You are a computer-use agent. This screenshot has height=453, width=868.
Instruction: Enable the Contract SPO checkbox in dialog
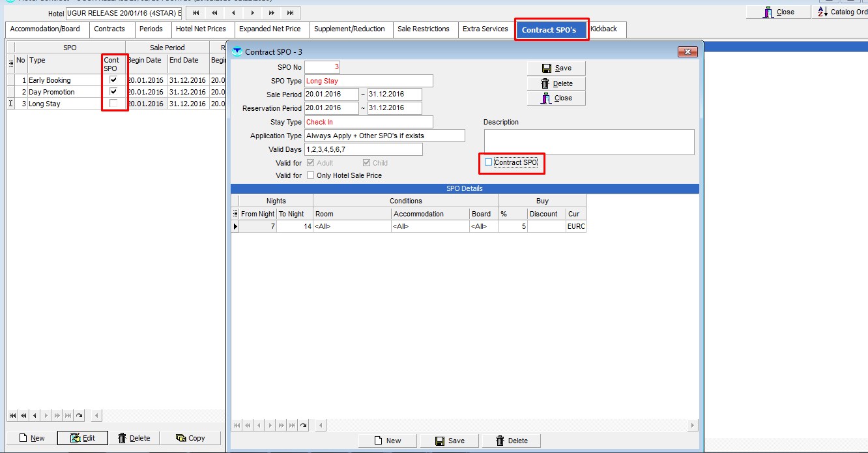tap(489, 162)
